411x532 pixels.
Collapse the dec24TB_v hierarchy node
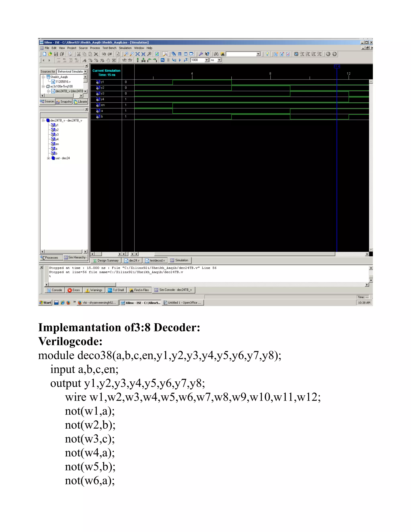click(x=43, y=120)
